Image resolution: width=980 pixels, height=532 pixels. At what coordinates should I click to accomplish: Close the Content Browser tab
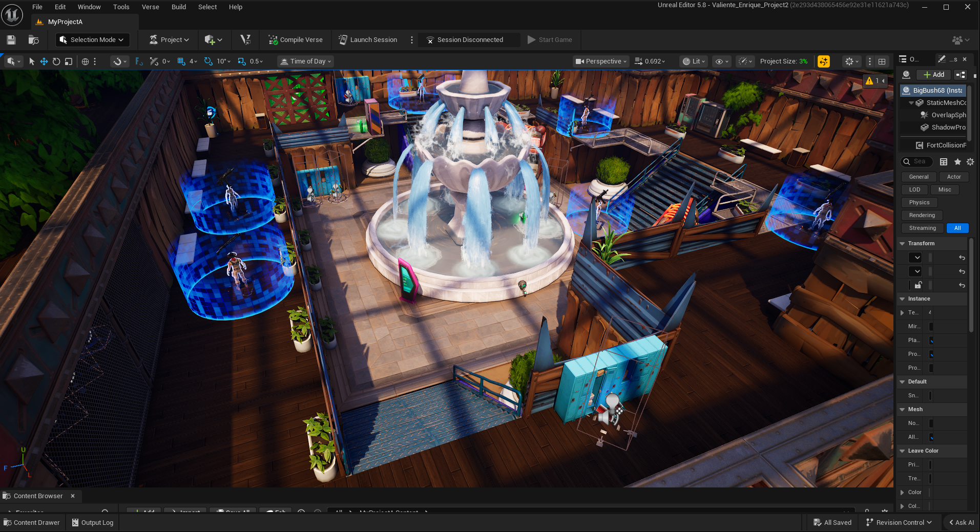click(x=73, y=496)
